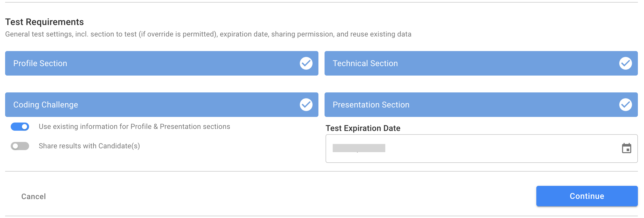The width and height of the screenshot is (644, 218).
Task: Deselect the Profile Section card
Action: [162, 63]
